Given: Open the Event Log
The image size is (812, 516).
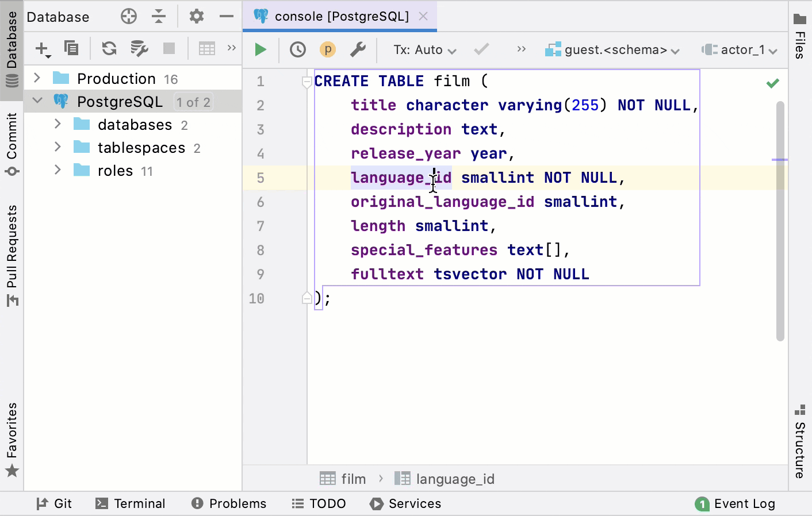Looking at the screenshot, I should (x=735, y=504).
